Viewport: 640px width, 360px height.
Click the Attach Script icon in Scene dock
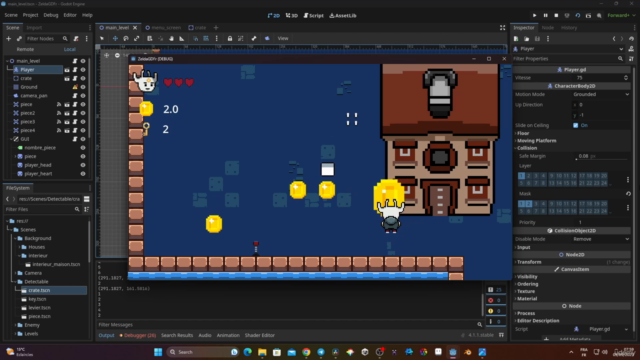76,38
